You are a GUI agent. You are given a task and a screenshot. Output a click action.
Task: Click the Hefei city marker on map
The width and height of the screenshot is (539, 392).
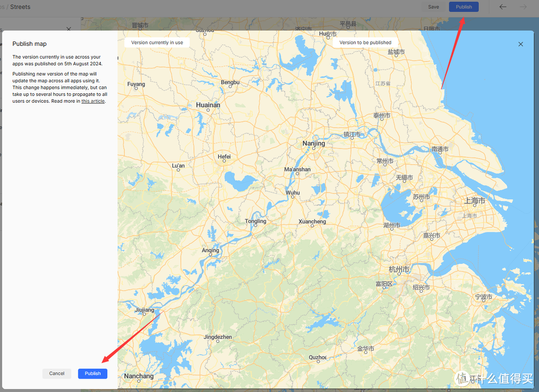coord(224,162)
